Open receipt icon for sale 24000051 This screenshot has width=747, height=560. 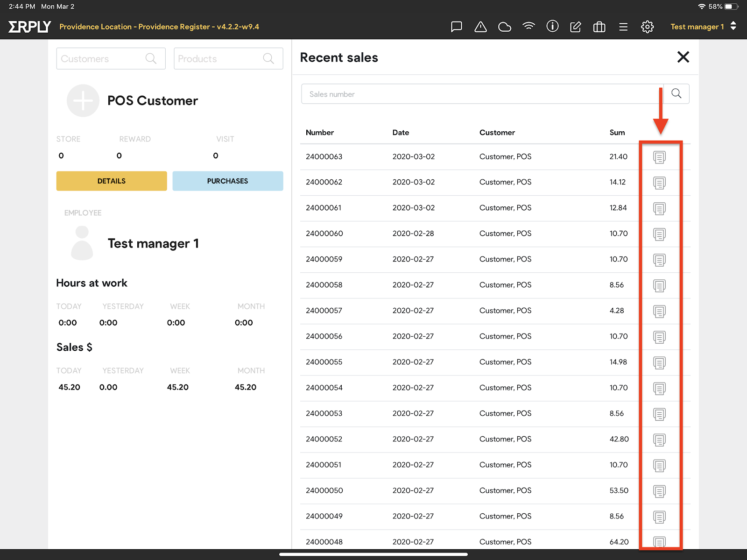[x=659, y=466]
